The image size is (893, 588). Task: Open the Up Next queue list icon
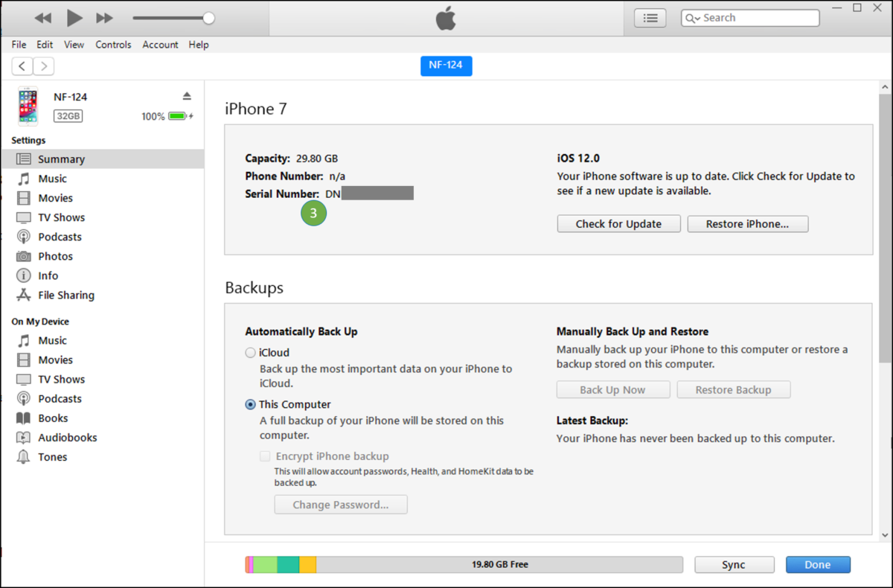(650, 17)
